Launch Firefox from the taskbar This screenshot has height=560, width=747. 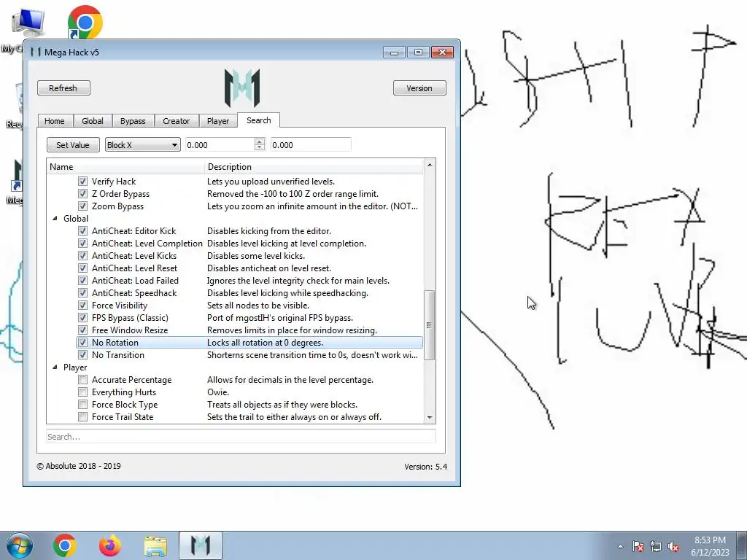(110, 545)
